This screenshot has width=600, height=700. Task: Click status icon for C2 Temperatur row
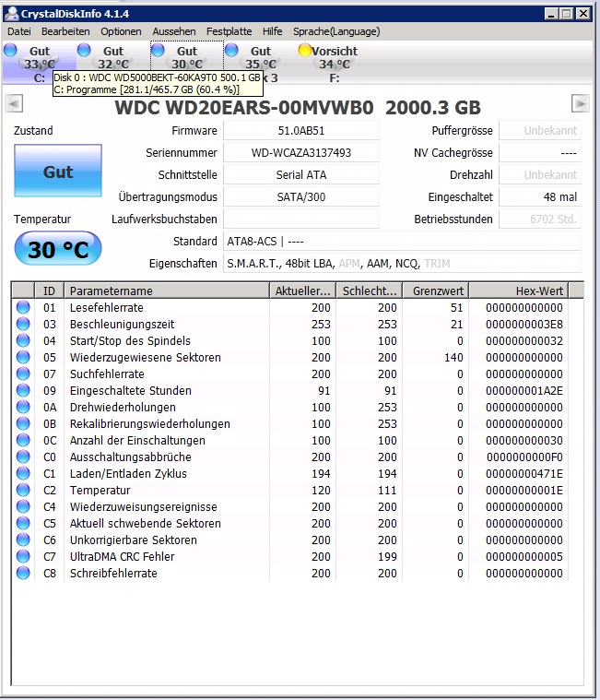click(x=23, y=490)
